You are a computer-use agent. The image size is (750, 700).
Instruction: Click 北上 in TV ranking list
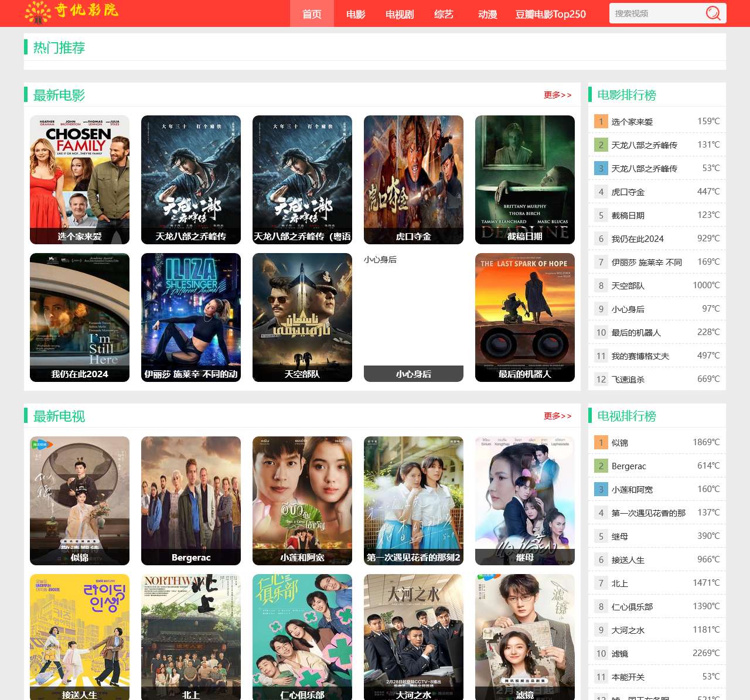619,583
